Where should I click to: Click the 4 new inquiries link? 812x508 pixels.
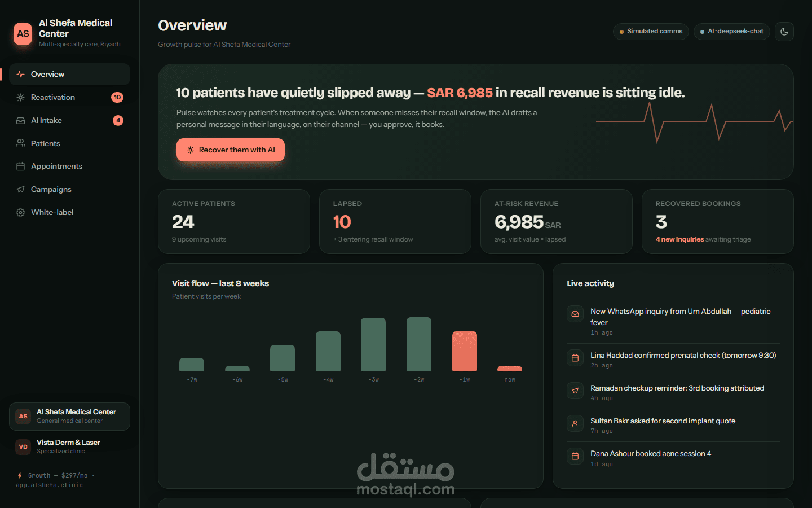pos(679,240)
